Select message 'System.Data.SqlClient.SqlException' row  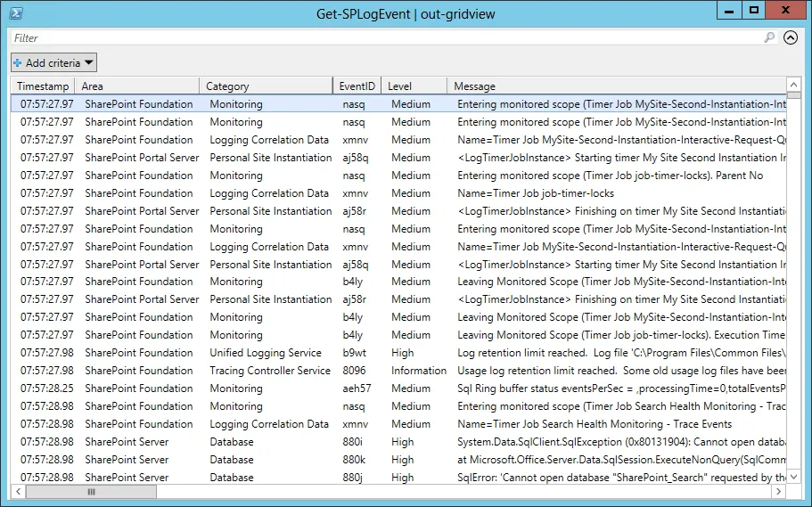click(x=621, y=442)
